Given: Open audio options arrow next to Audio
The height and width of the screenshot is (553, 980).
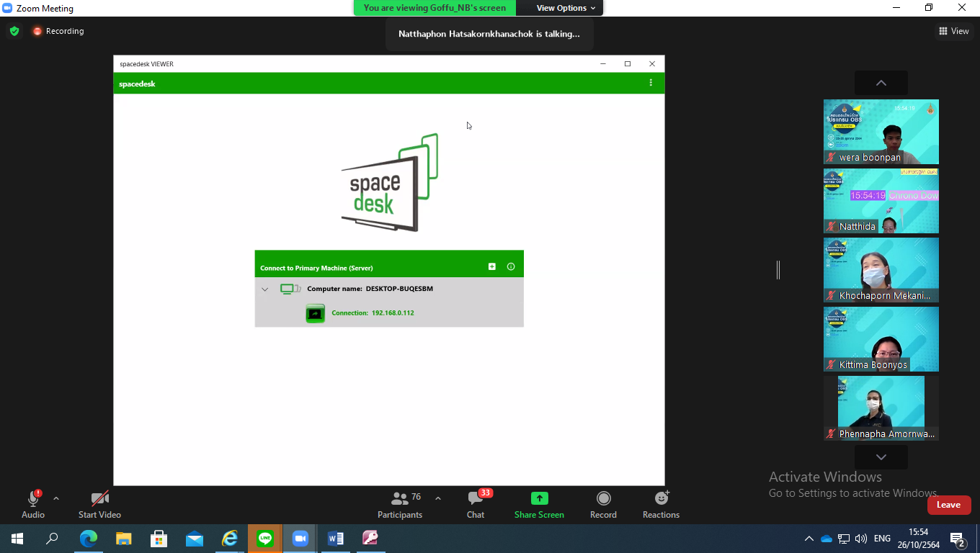Looking at the screenshot, I should click(x=56, y=498).
